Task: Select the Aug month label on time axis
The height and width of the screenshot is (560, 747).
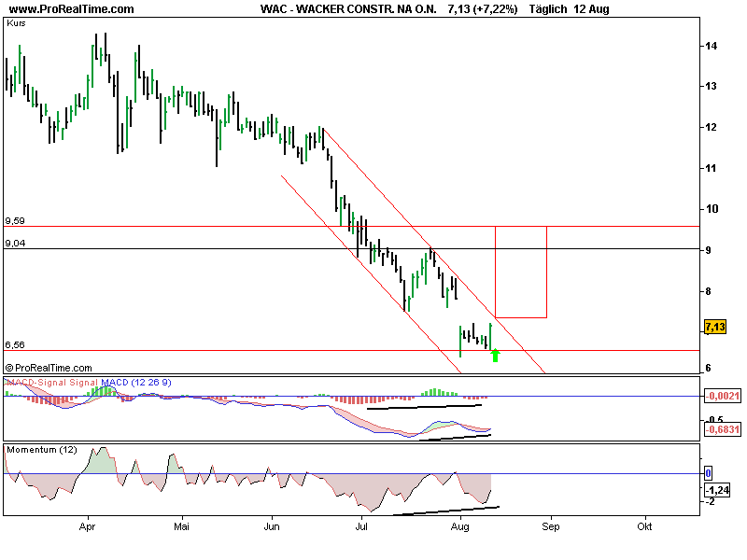Action: pos(459,527)
